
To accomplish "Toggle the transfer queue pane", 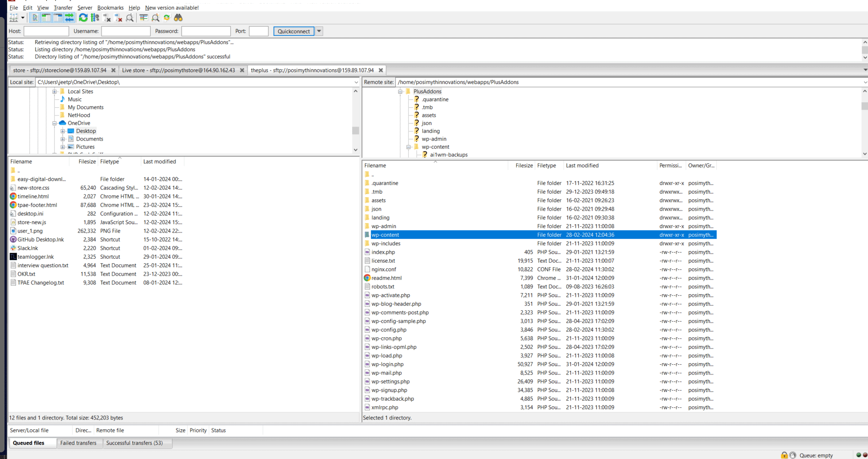I will click(x=69, y=18).
